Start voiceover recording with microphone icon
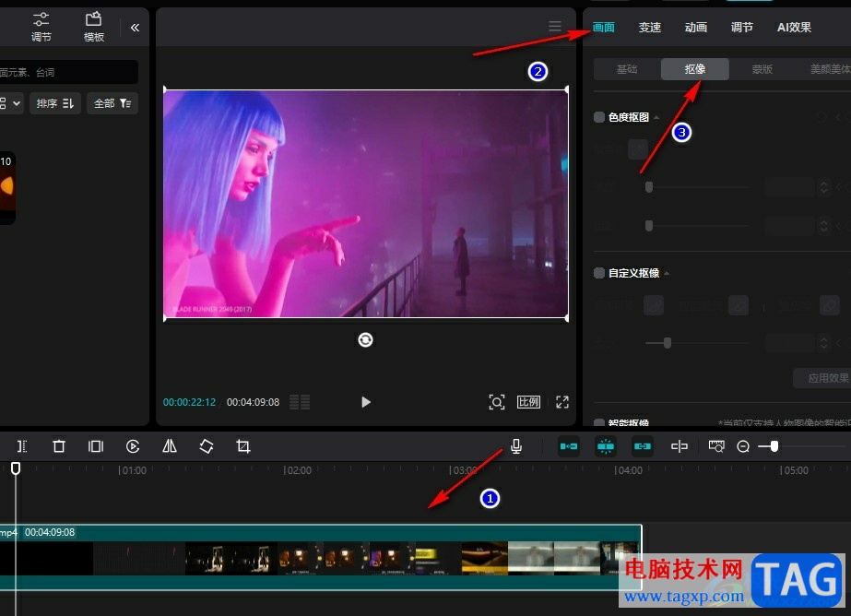 pyautogui.click(x=516, y=446)
